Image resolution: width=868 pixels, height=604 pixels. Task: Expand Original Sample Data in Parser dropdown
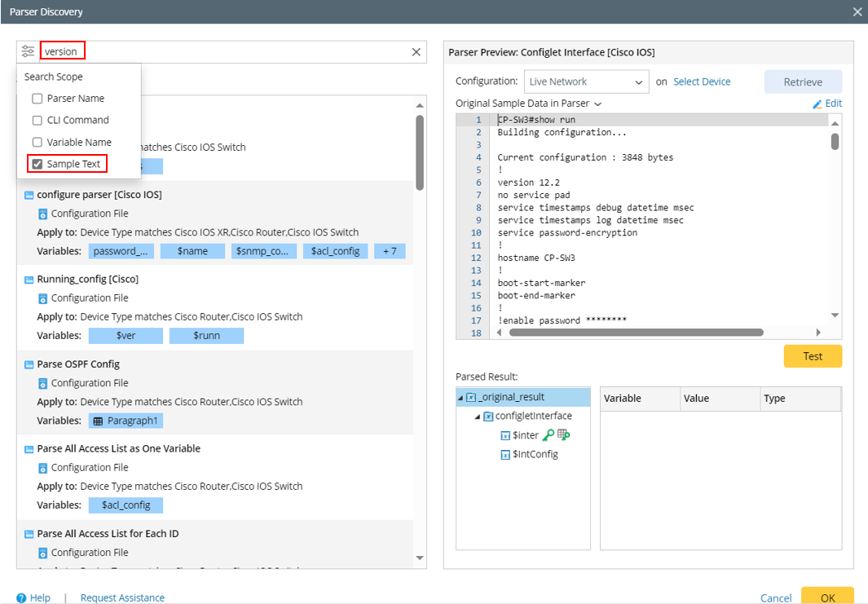597,104
